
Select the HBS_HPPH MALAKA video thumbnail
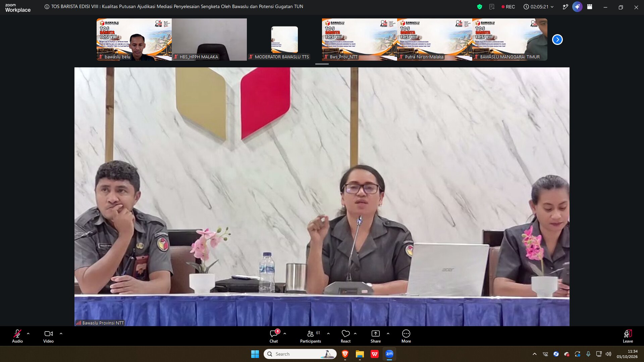[209, 40]
